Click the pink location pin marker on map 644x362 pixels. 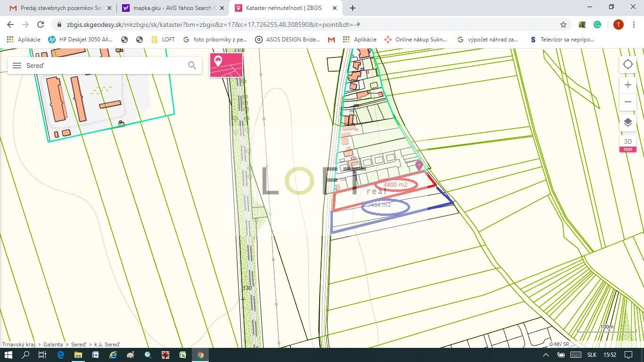(419, 165)
